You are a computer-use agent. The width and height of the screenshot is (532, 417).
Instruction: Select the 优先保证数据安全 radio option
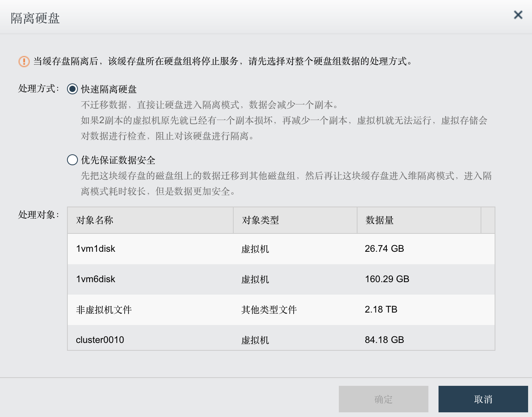(x=72, y=160)
